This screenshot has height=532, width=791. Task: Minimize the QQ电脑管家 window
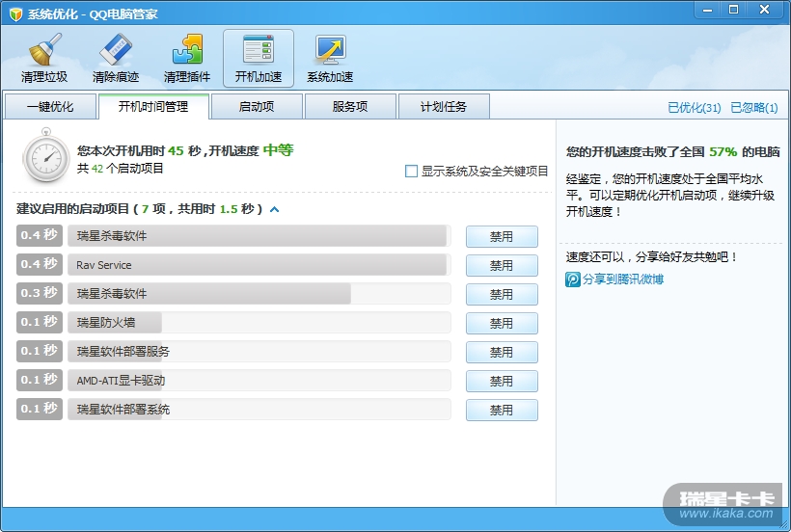tap(708, 10)
